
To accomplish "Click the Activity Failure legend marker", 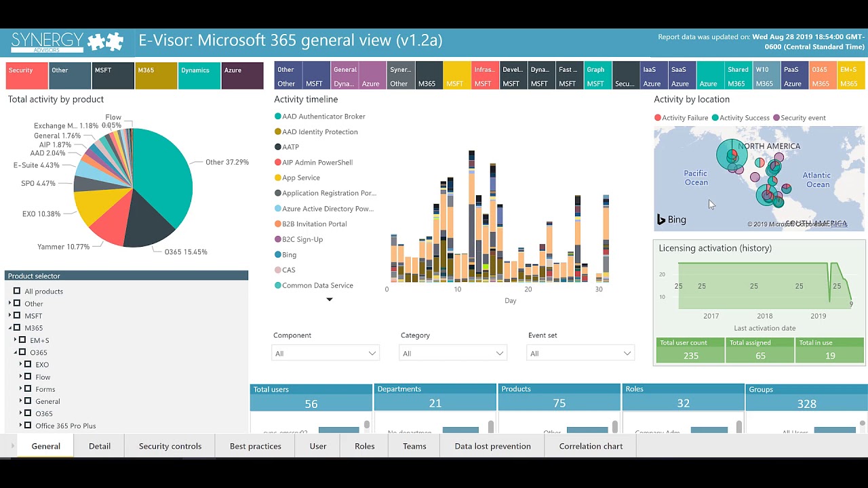I will (x=658, y=118).
